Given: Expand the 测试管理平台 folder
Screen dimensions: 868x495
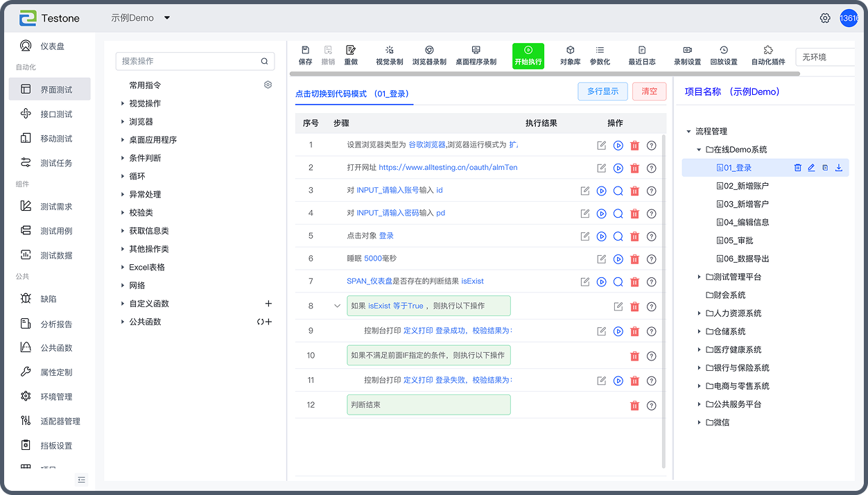Looking at the screenshot, I should pos(699,277).
